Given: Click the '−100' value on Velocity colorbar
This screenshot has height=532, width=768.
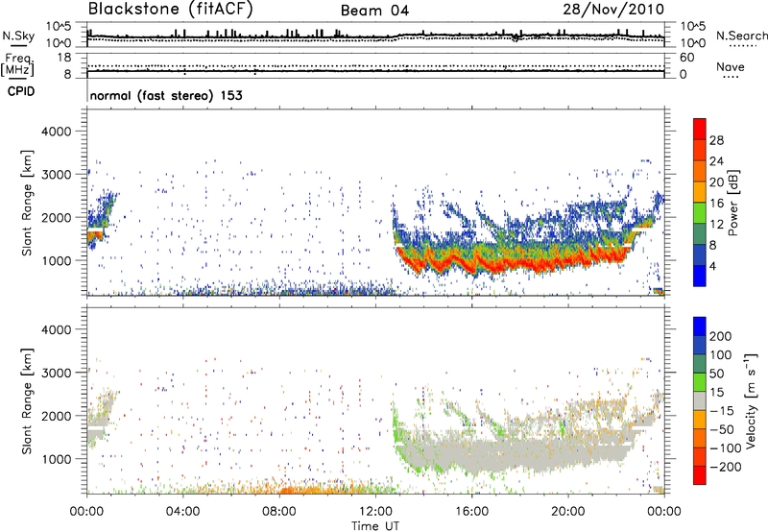Looking at the screenshot, I should 725,447.
